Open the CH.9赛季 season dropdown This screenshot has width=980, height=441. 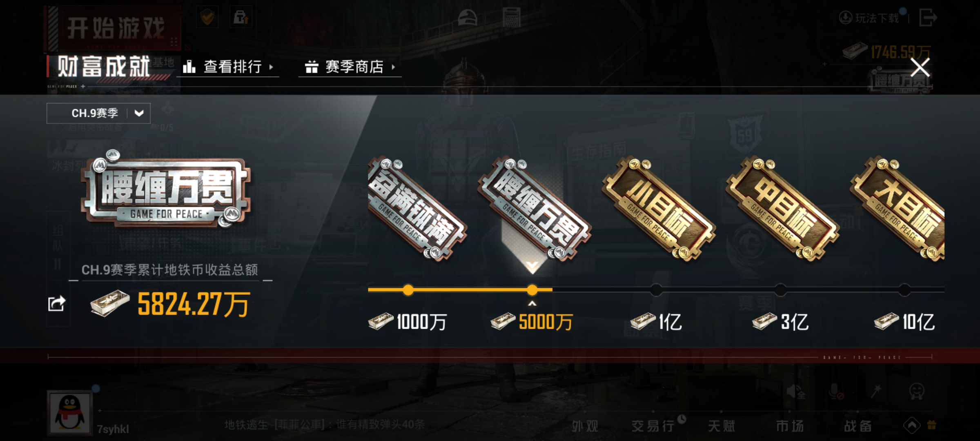[x=98, y=113]
